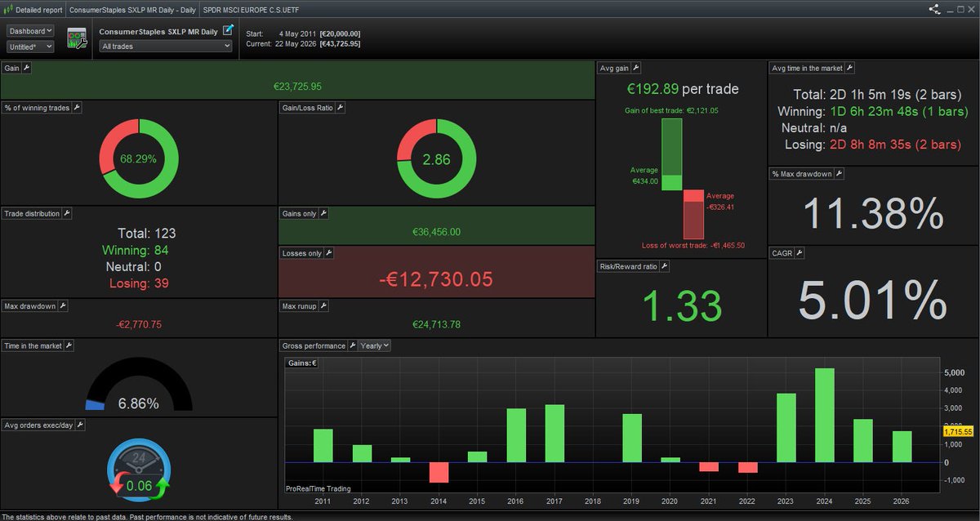The height and width of the screenshot is (521, 980).
Task: Click the Start date 4 May 2011 text
Action: (x=303, y=33)
